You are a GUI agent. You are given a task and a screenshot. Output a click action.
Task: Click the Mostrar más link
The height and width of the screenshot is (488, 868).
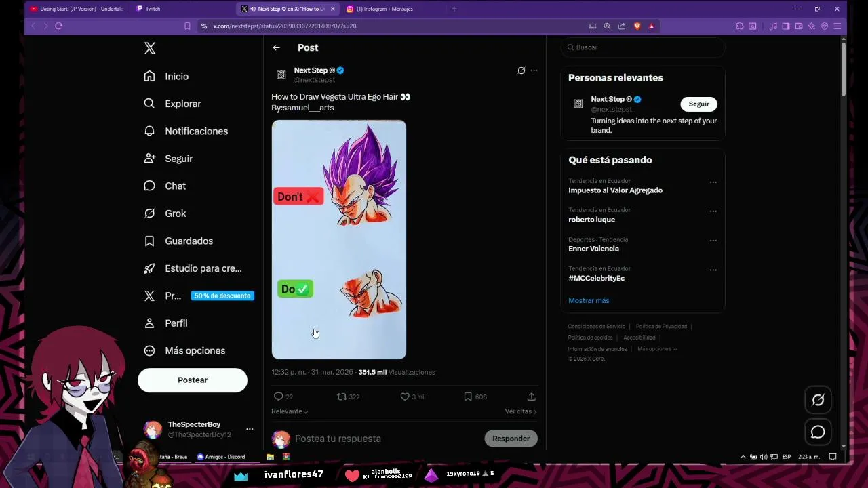pos(589,300)
